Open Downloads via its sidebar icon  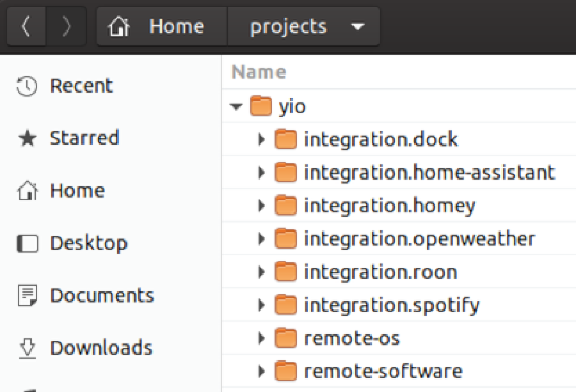(27, 347)
